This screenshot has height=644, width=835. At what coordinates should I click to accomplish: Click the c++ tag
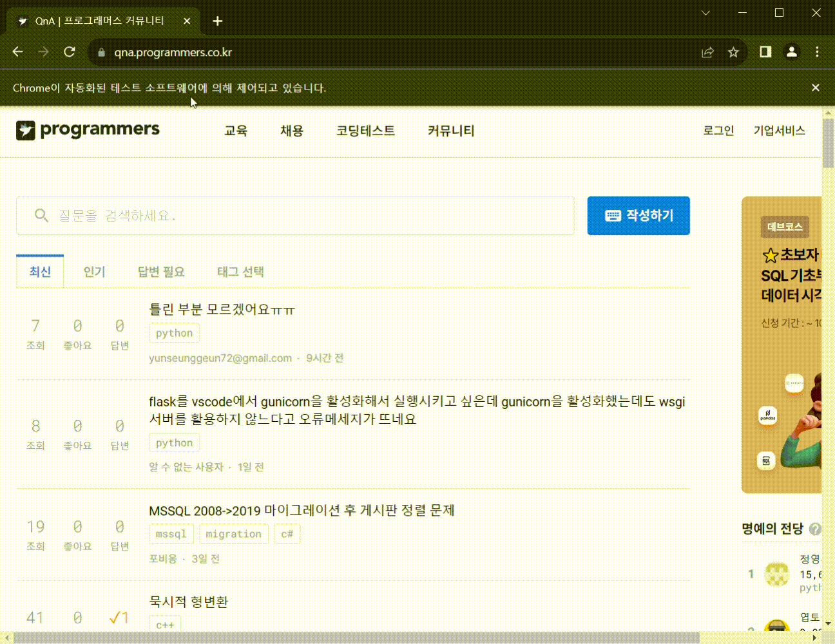click(165, 625)
